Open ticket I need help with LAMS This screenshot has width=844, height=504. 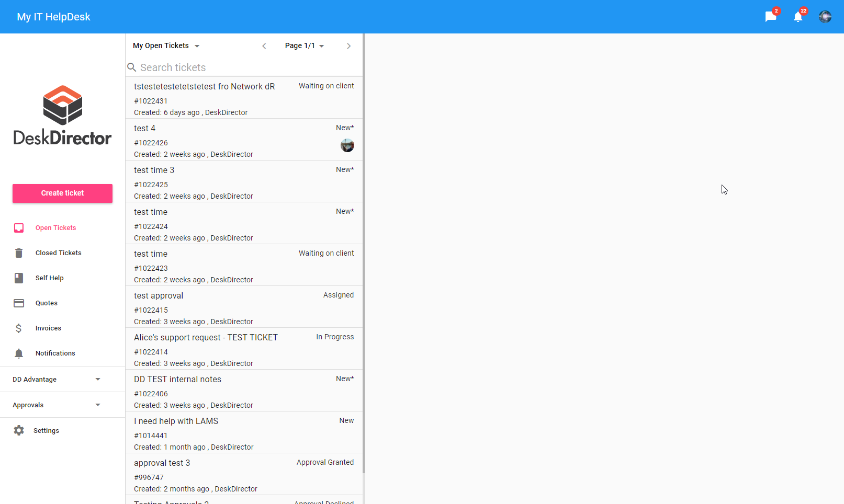coord(244,432)
